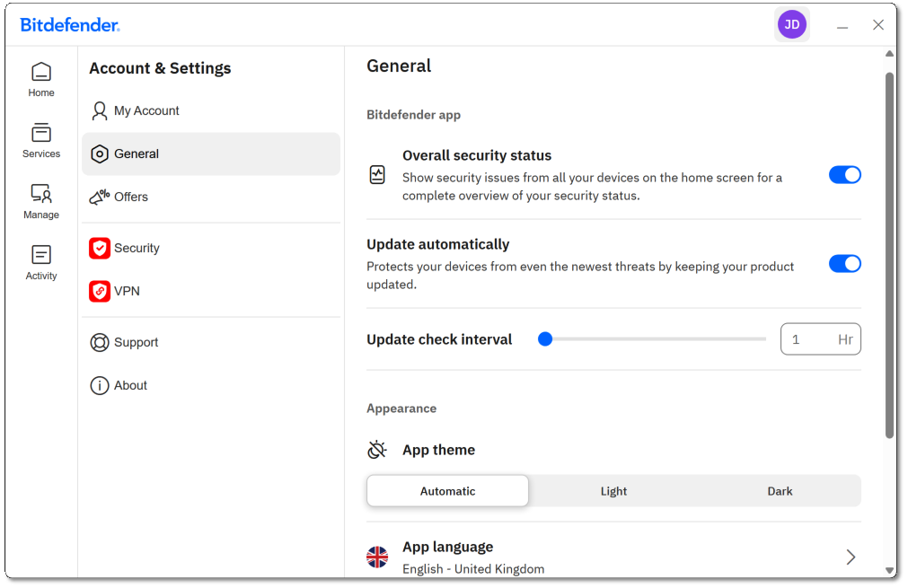
Task: View the Activity section
Action: [x=40, y=262]
